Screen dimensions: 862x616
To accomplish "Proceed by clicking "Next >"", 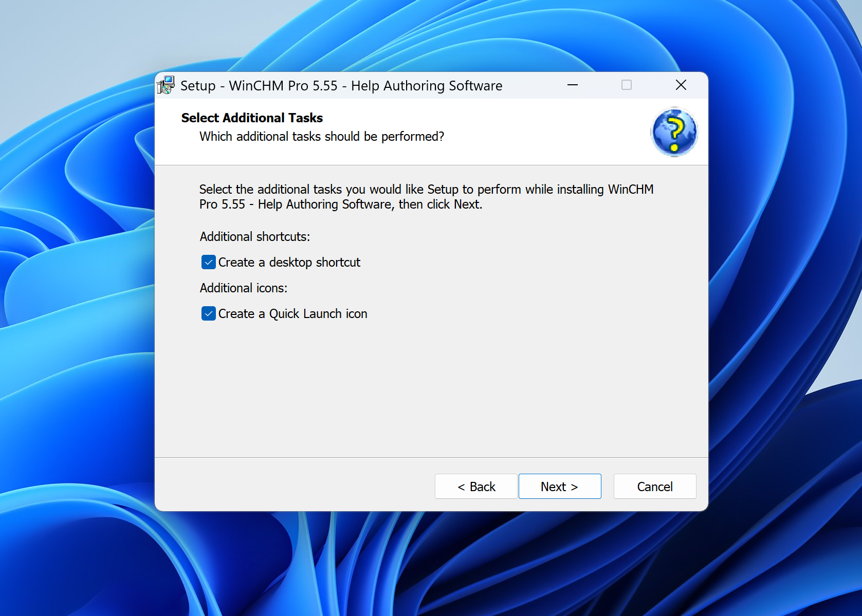I will click(x=559, y=487).
